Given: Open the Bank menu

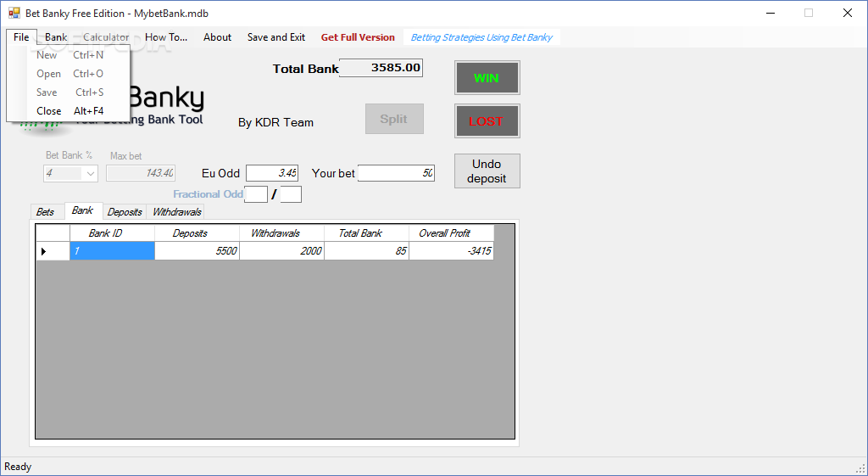Looking at the screenshot, I should 56,37.
